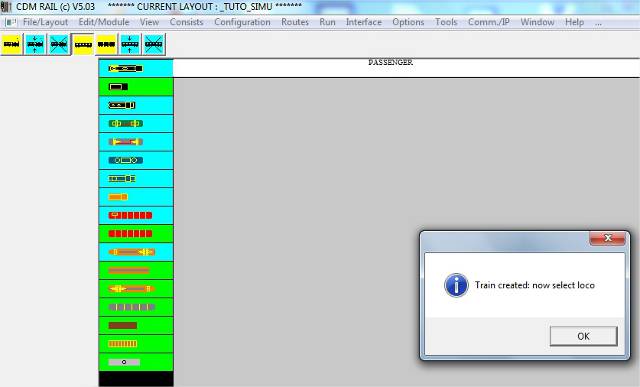Choose the solid brown wagon on green row
640x387 pixels.
(136, 326)
